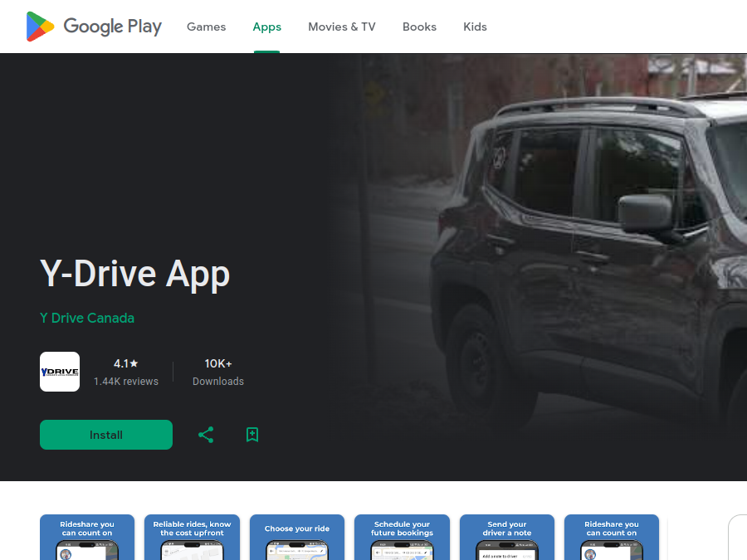This screenshot has width=747, height=560.
Task: Go to the Movies & TV tab
Action: (342, 27)
